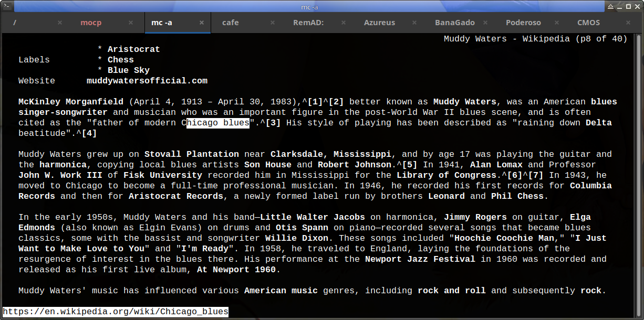This screenshot has width=644, height=320.
Task: Open the Clarksdale, Mississippi link
Action: [x=331, y=154]
